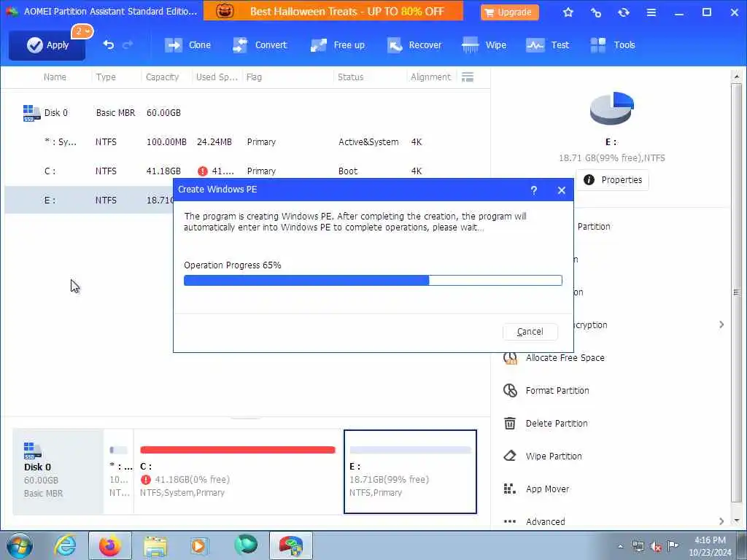
Task: Click the disk pie chart icon
Action: tap(612, 109)
